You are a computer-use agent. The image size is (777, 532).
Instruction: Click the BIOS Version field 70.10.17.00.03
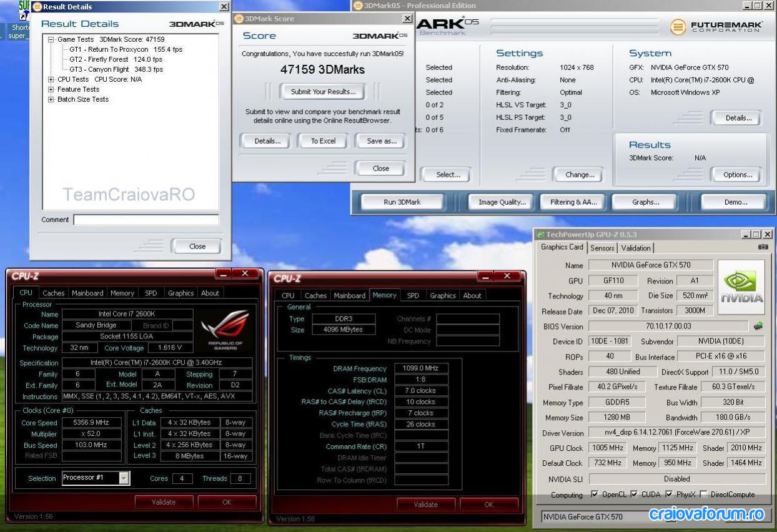point(668,326)
